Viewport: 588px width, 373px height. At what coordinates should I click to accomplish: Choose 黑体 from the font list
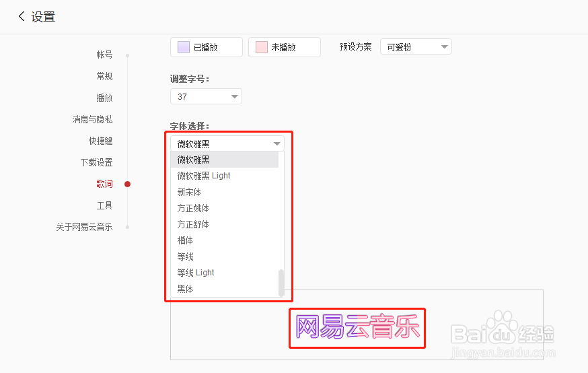(x=225, y=289)
